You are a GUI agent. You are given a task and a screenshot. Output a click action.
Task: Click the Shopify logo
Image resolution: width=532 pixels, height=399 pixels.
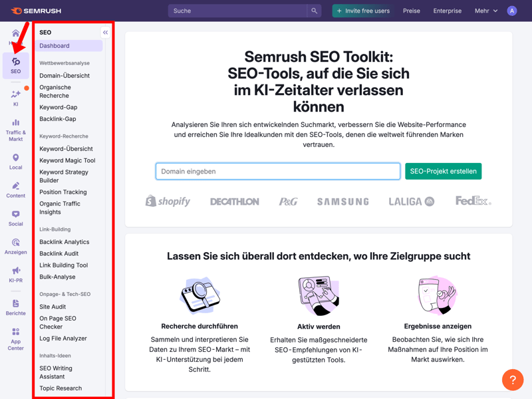pyautogui.click(x=168, y=201)
